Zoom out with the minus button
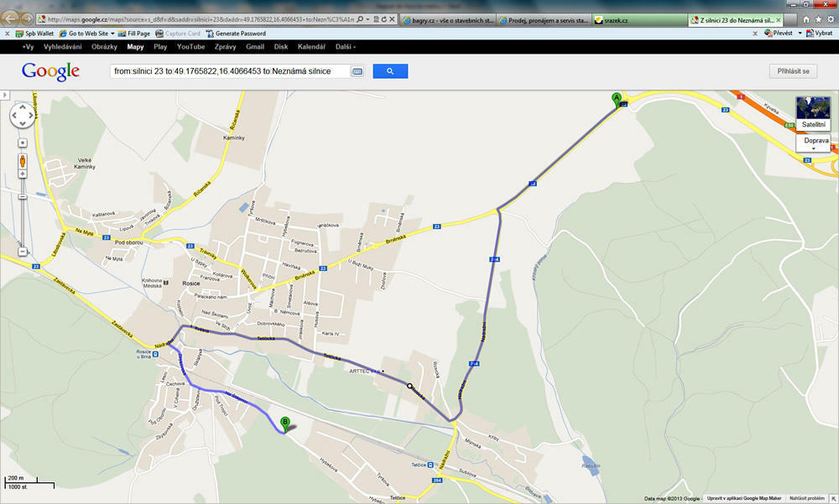Viewport: 839px width, 504px height. [23, 252]
